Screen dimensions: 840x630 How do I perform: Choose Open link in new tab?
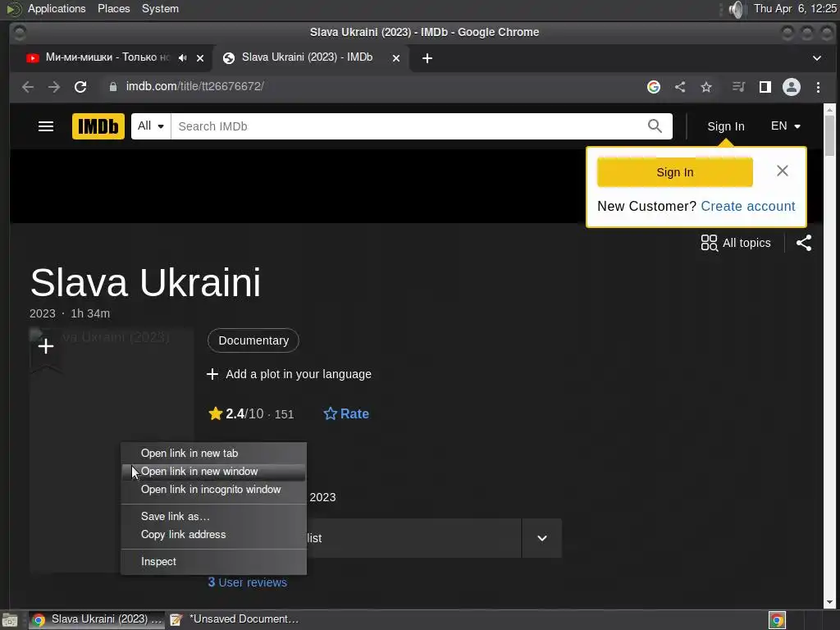click(214, 453)
